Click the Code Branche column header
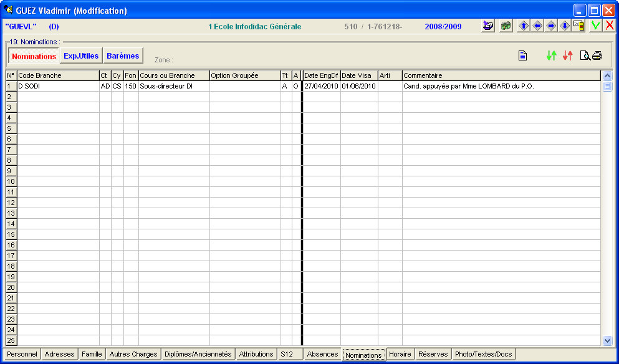The image size is (619, 364). (58, 75)
